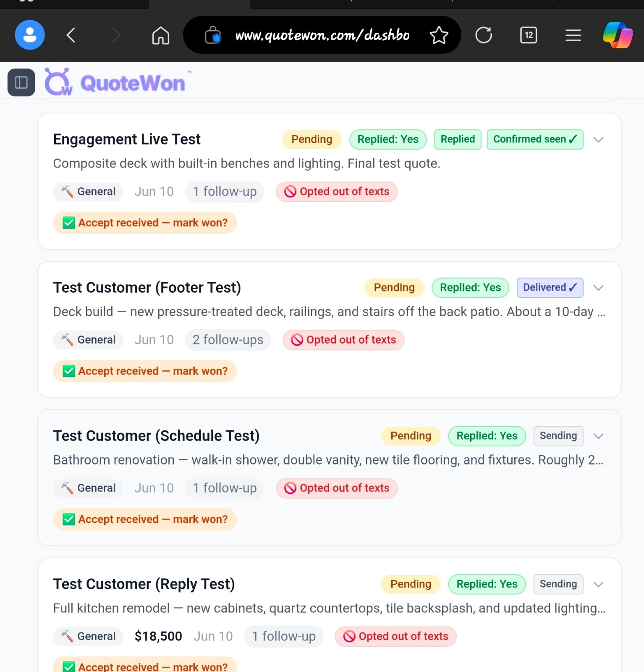Click the Delivered badge on Footer Test

550,288
